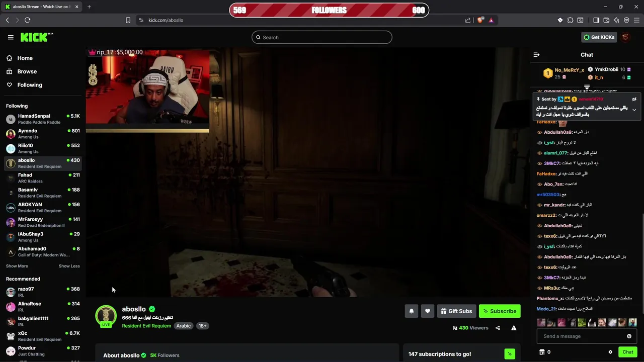
Task: Open Fahad's ARC Raiders stream
Action: [x=43, y=178]
